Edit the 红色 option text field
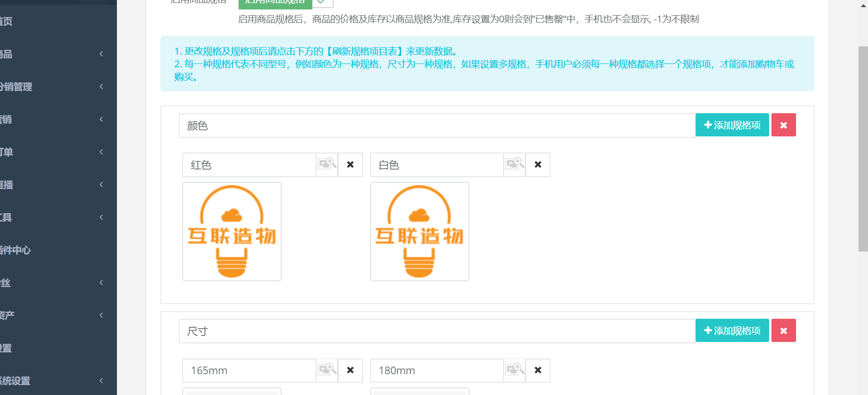Screen dimensions: 868x395 click(x=249, y=165)
